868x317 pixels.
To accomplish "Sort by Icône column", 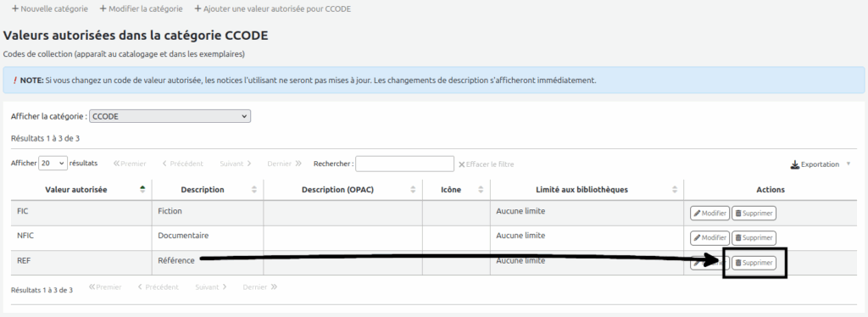I will pos(456,189).
